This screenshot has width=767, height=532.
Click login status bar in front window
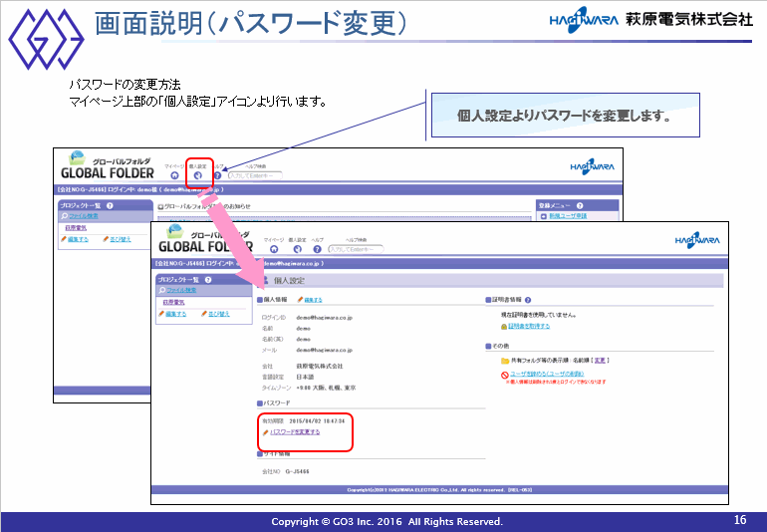coord(439,263)
